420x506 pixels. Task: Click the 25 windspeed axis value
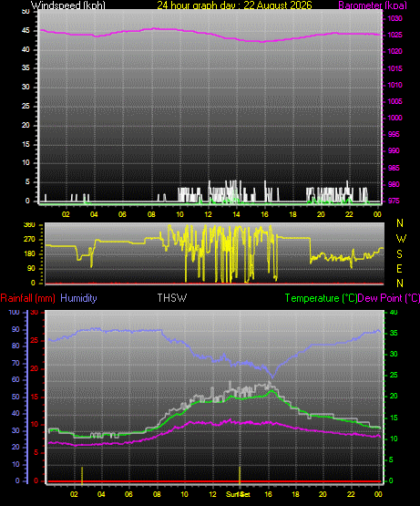click(x=26, y=106)
